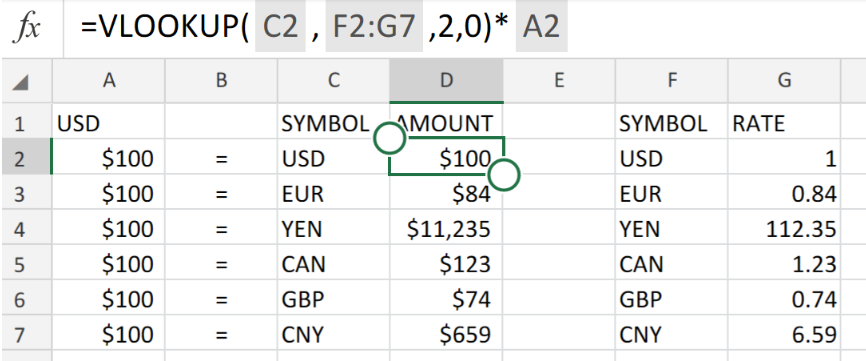This screenshot has width=866, height=361.
Task: Select row 7 header
Action: tap(19, 335)
